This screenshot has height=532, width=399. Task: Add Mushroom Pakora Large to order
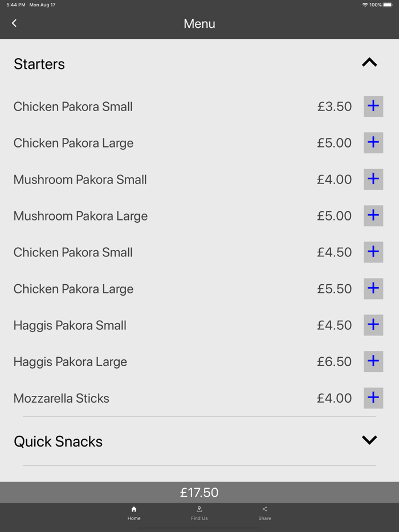373,216
